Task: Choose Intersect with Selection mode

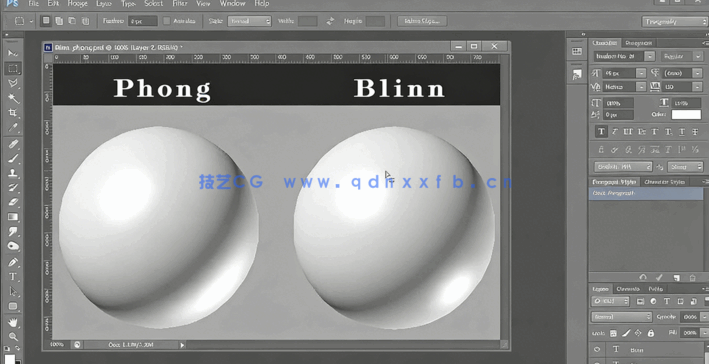Action: point(85,21)
